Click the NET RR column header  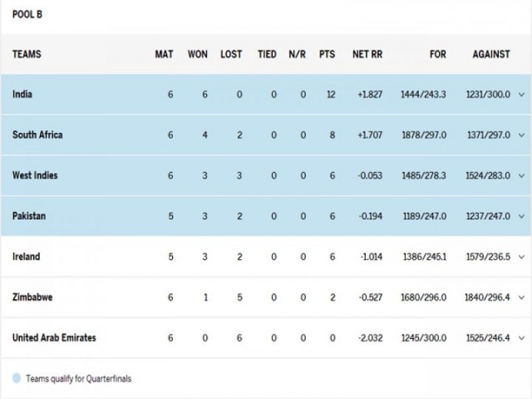point(367,54)
